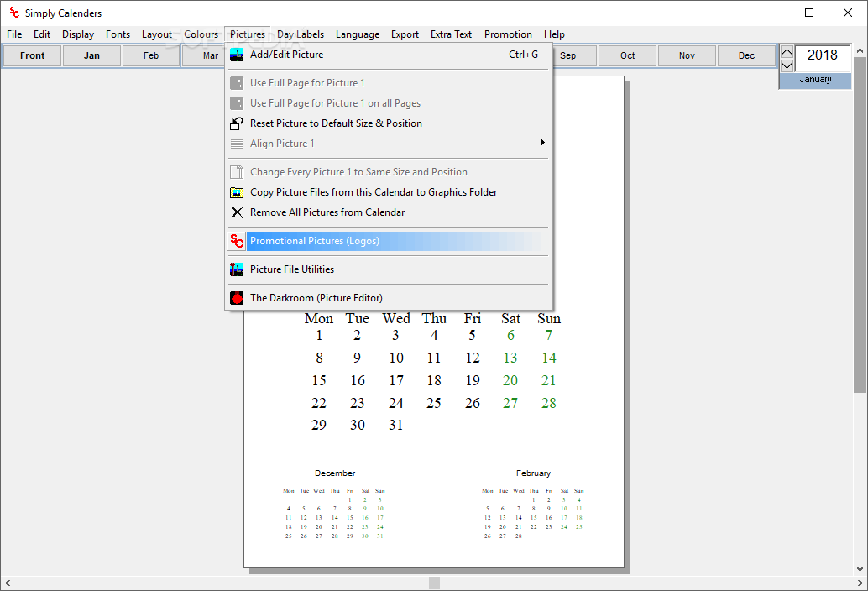This screenshot has width=868, height=591.
Task: Expand the Align Picture 1 submenu arrow
Action: [x=542, y=143]
